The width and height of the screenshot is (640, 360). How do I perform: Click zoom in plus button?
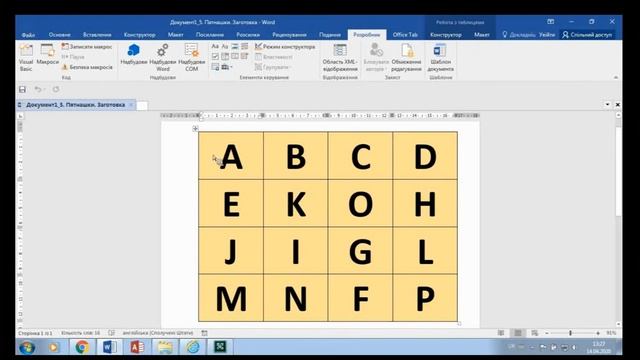click(x=598, y=333)
